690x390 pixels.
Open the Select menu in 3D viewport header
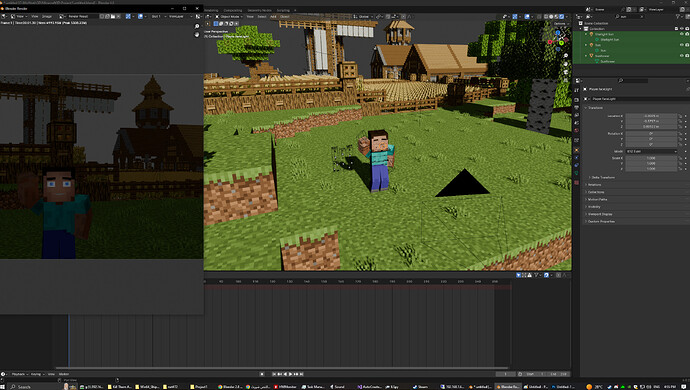tap(262, 16)
